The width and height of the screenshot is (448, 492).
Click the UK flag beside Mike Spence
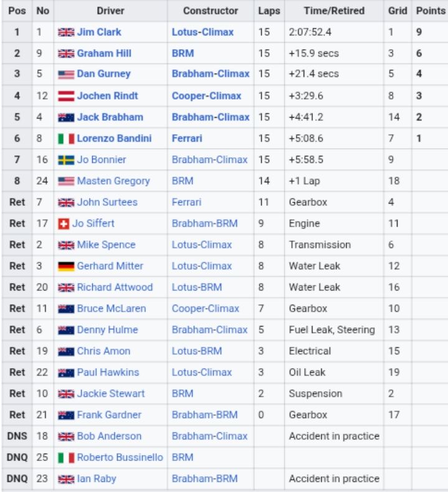pos(66,245)
